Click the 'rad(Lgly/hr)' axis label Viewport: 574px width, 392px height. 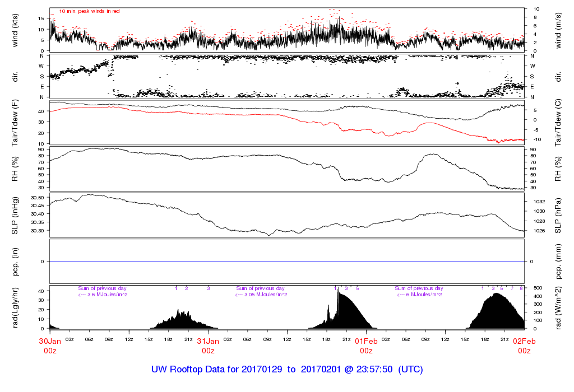click(x=16, y=307)
